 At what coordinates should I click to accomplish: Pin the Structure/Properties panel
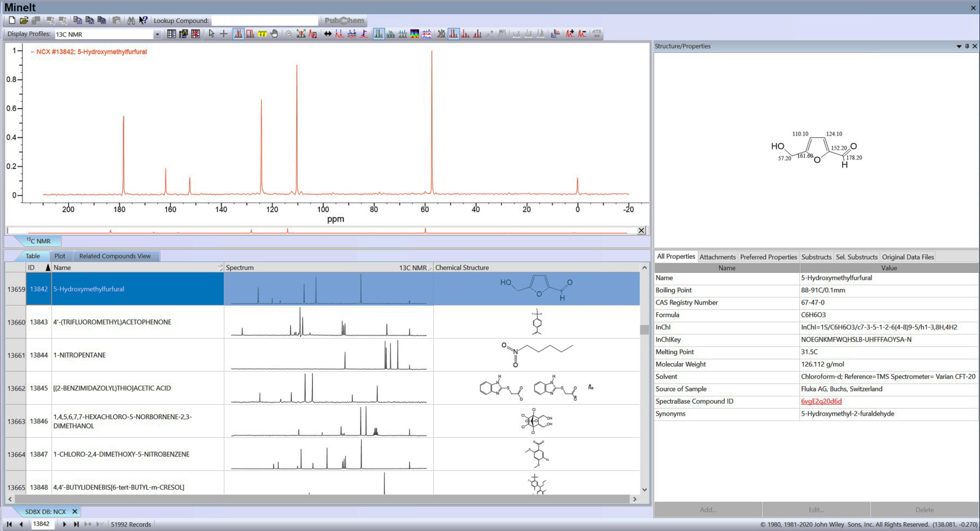(x=967, y=46)
